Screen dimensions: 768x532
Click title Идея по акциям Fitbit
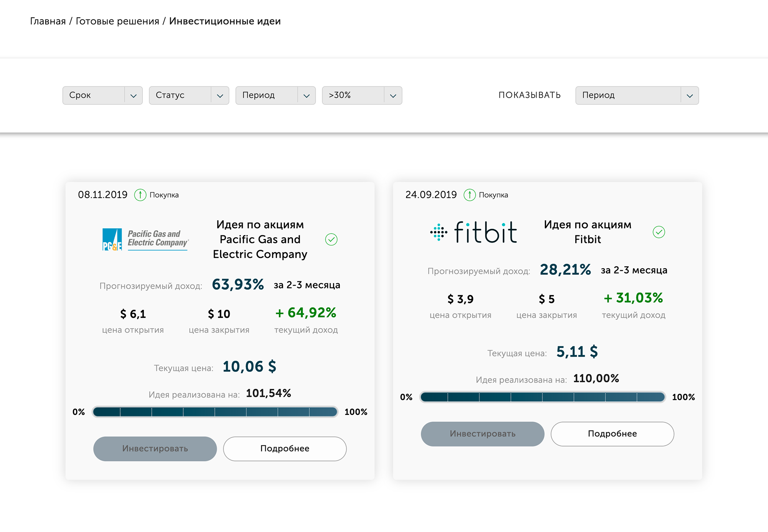tap(588, 232)
